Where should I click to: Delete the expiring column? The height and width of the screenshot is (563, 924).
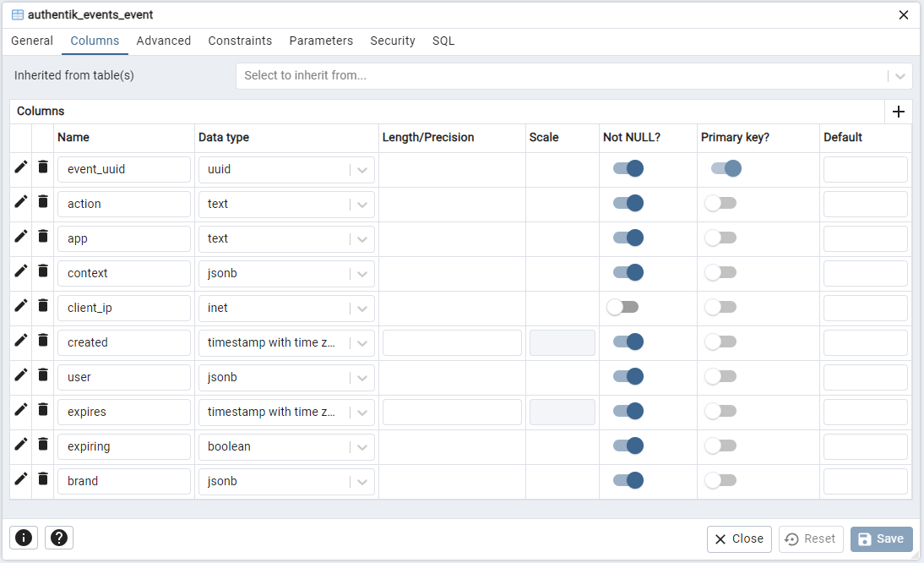(43, 445)
